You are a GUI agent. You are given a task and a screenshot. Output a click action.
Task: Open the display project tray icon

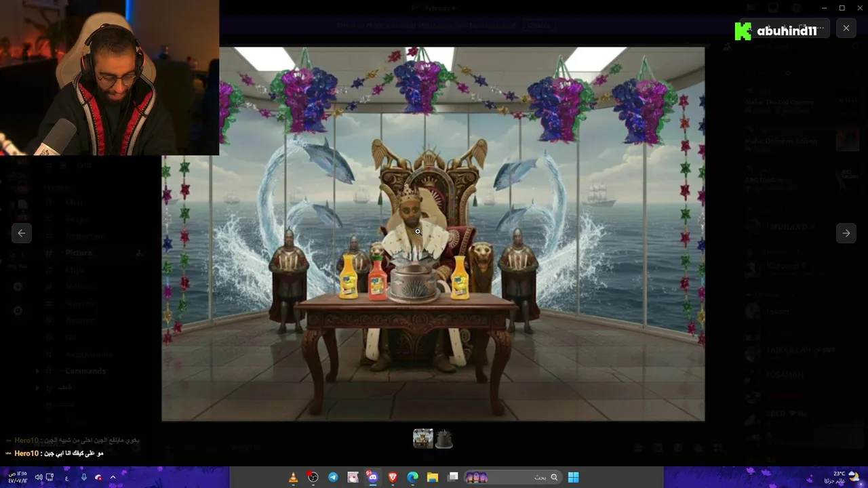pyautogui.click(x=50, y=477)
